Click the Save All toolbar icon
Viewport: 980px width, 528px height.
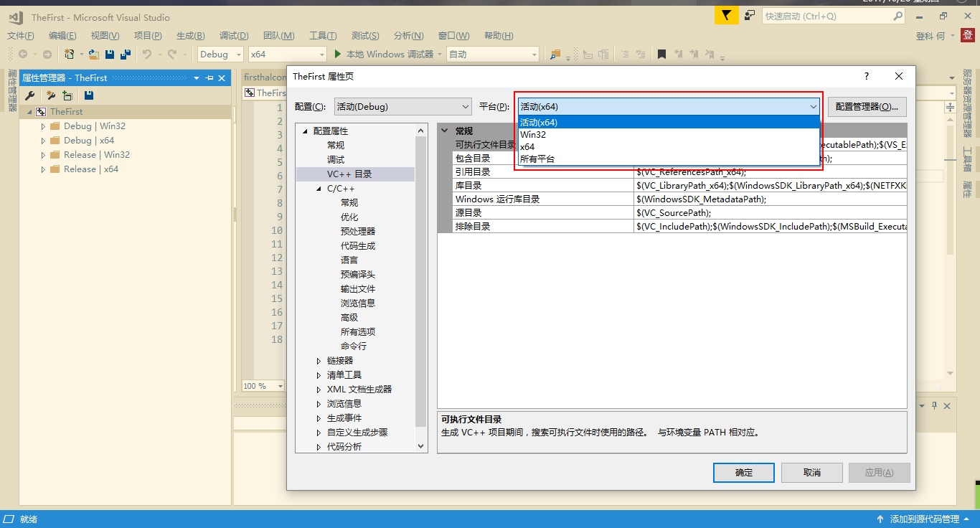click(x=126, y=54)
